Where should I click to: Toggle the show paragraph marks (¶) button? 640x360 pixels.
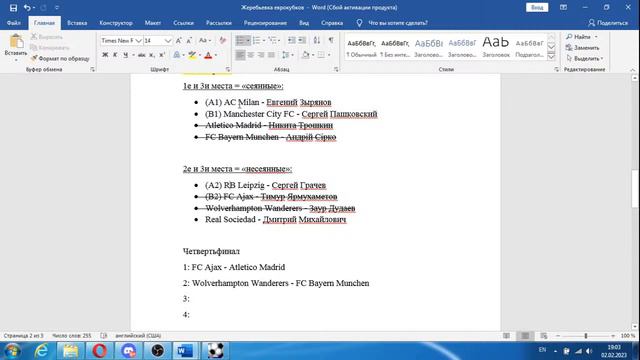[331, 40]
